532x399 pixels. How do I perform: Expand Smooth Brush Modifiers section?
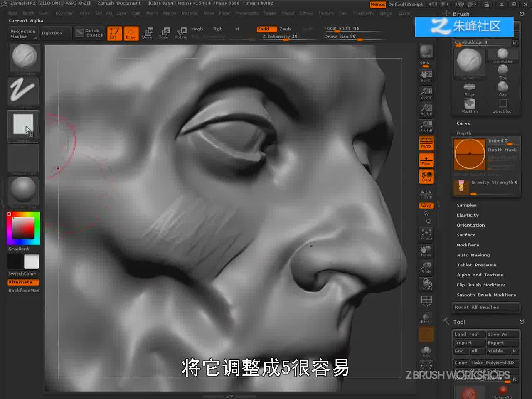click(486, 295)
